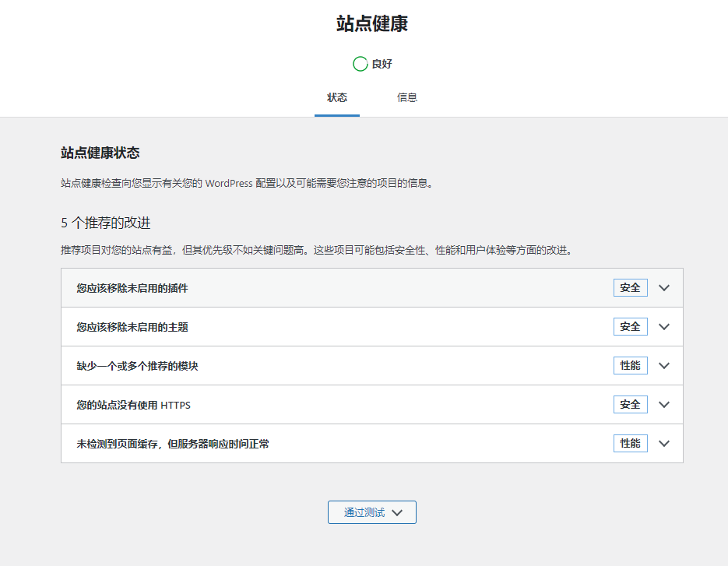
Task: Click 安全 badge on the HTTPS row
Action: 630,405
